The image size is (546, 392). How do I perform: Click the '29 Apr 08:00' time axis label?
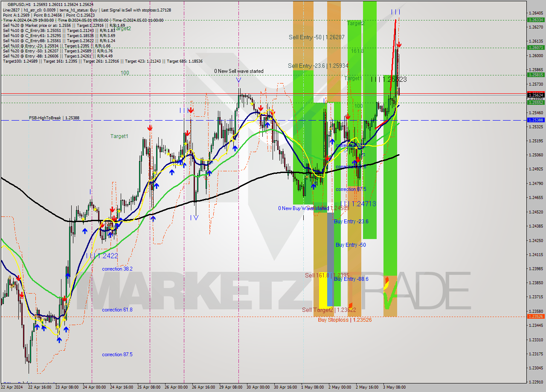[x=232, y=388]
